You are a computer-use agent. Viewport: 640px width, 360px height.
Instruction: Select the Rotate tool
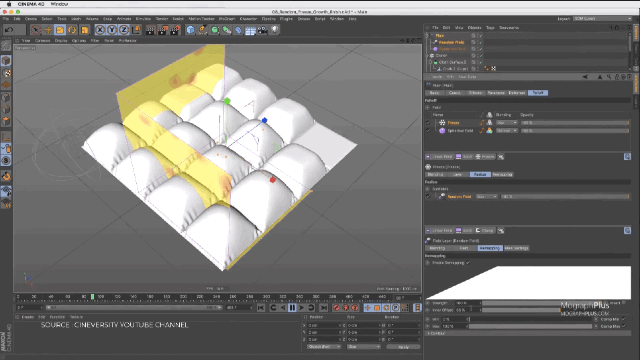tap(72, 30)
